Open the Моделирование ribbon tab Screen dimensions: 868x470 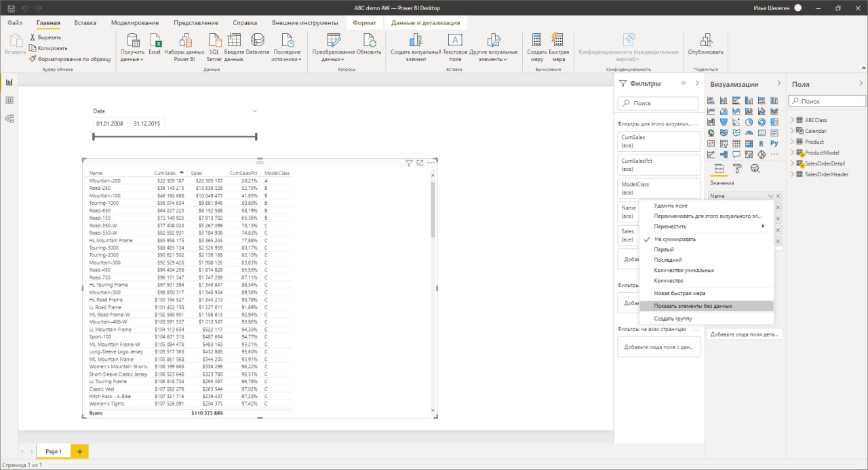[135, 23]
